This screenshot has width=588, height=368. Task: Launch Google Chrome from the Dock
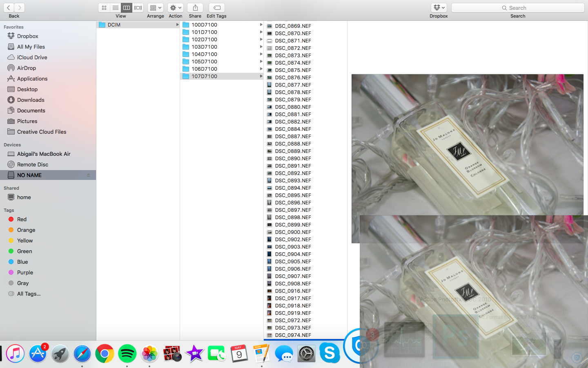click(105, 354)
